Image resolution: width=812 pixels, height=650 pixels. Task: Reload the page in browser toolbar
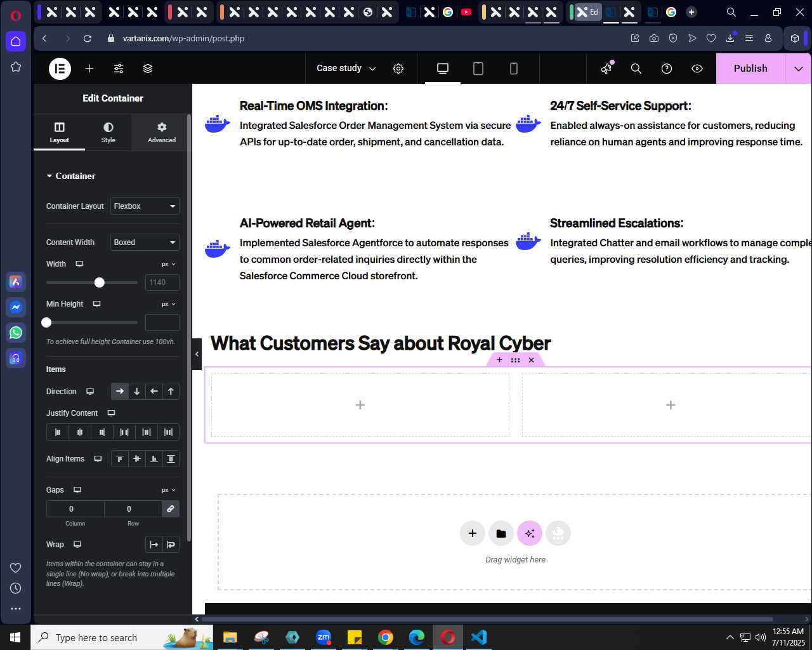88,39
